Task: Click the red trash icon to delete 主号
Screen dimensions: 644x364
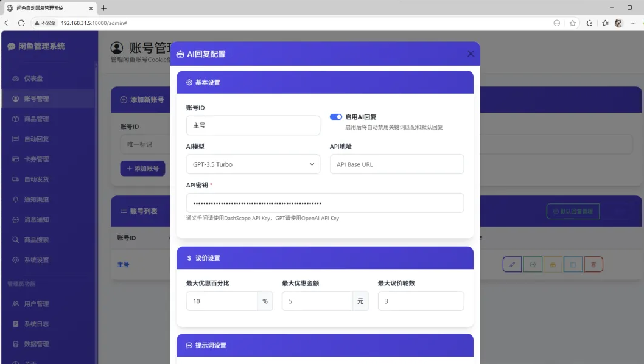Action: pos(593,264)
